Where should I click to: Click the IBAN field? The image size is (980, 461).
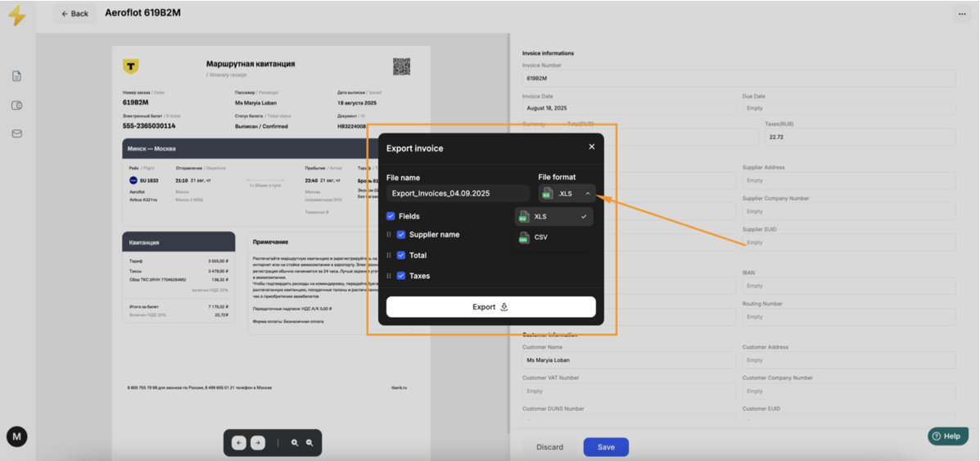[849, 286]
